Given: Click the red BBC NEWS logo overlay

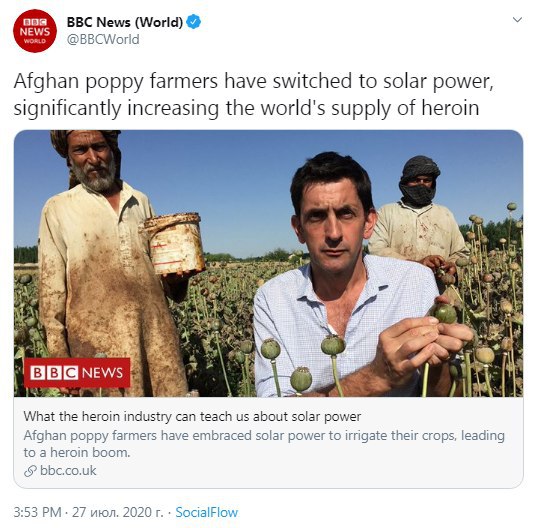Looking at the screenshot, I should [x=77, y=373].
